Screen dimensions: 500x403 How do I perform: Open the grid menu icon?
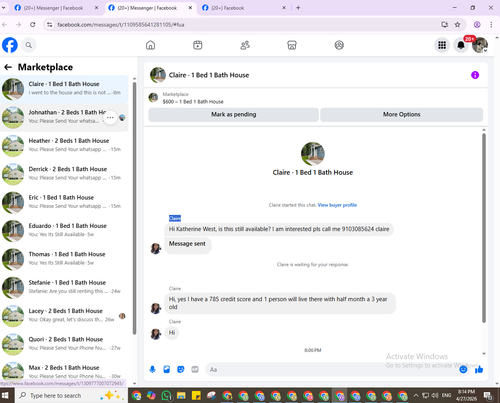(442, 45)
